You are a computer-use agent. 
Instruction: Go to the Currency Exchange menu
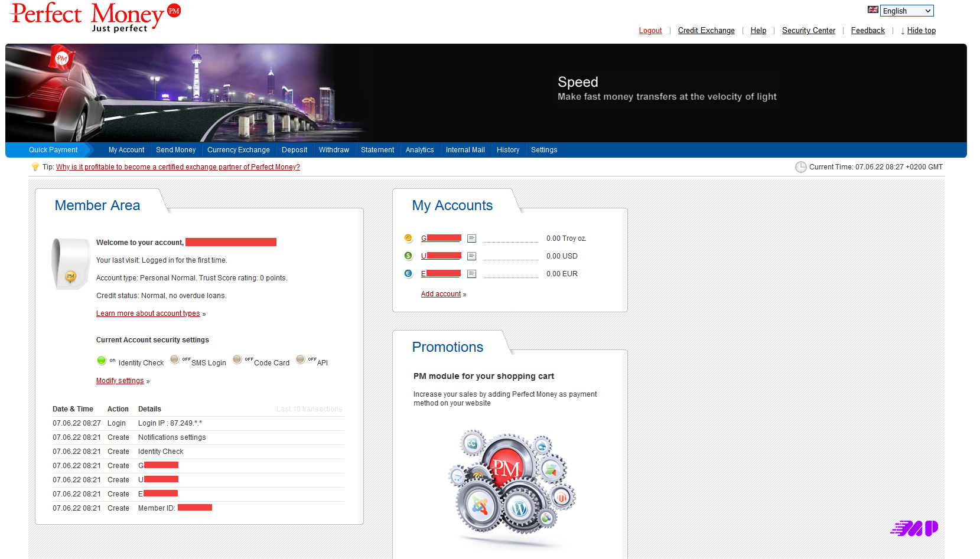coord(238,150)
